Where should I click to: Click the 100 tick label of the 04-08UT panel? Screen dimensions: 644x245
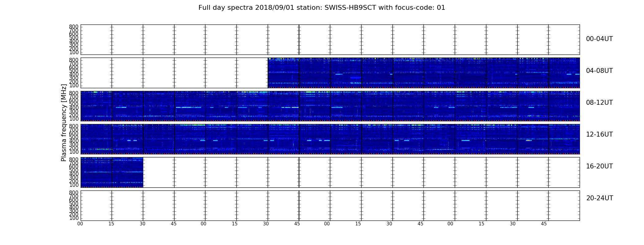(x=74, y=85)
